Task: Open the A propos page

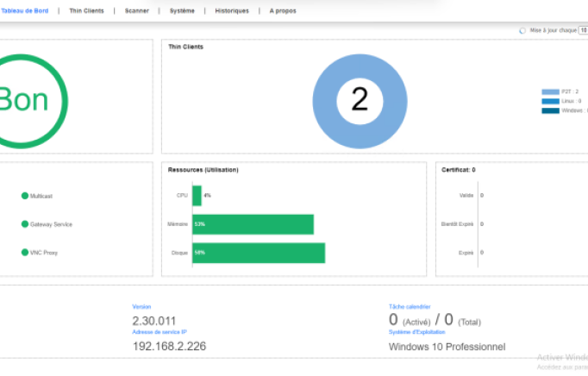Action: [284, 11]
